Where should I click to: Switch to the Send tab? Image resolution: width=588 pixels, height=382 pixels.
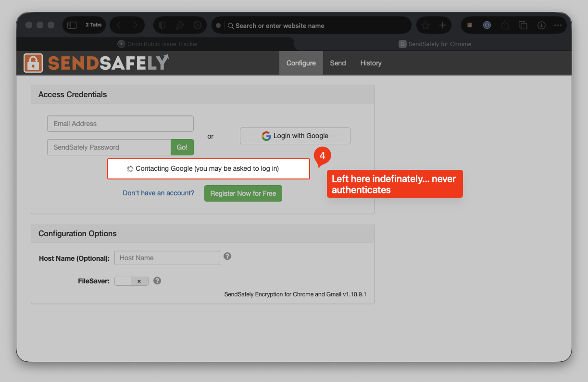tap(338, 63)
